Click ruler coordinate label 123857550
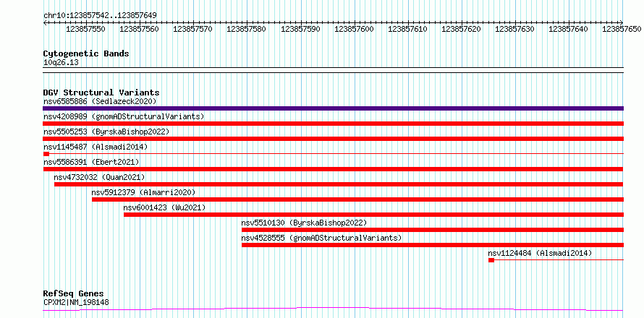Image resolution: width=644 pixels, height=318 pixels. click(x=85, y=29)
